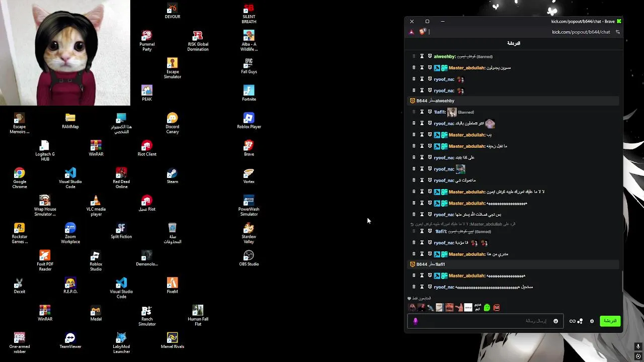Select the RISK Global Domination icon
This screenshot has height=362, width=644.
pos(198,41)
